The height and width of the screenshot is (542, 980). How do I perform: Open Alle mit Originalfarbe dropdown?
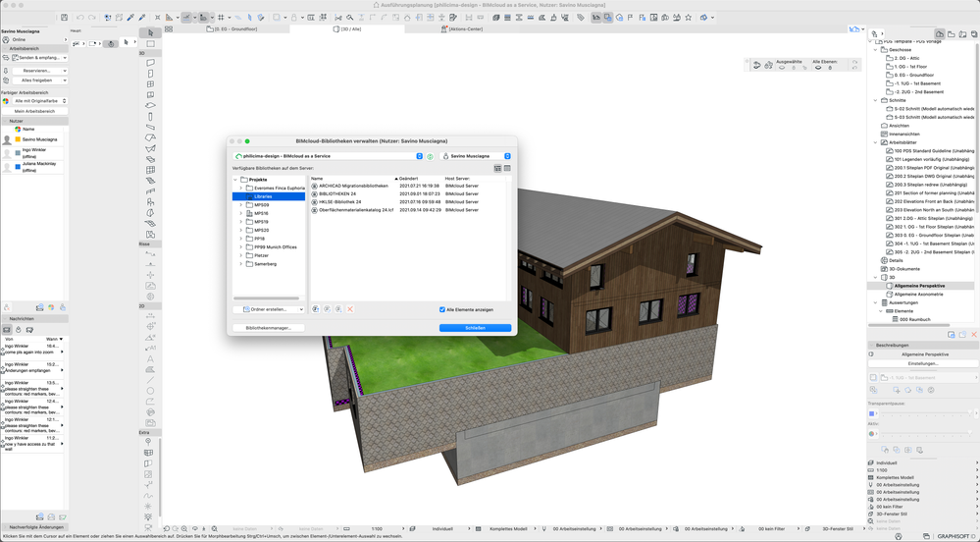[x=40, y=101]
